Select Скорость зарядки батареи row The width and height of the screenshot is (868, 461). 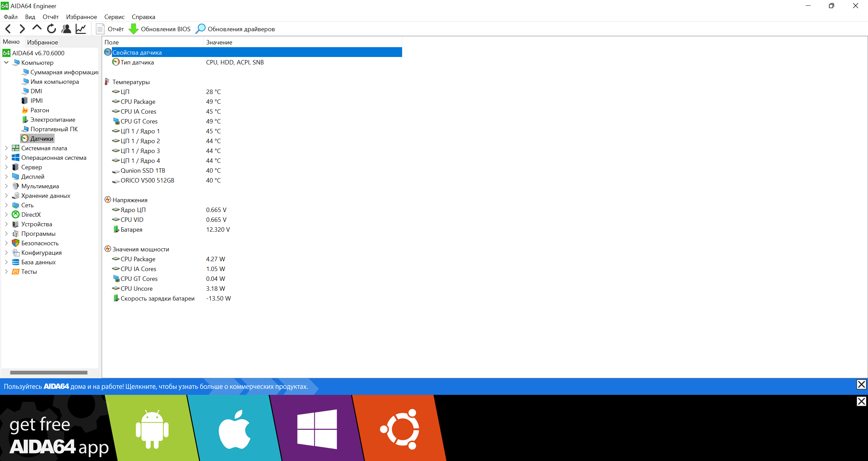click(x=253, y=298)
